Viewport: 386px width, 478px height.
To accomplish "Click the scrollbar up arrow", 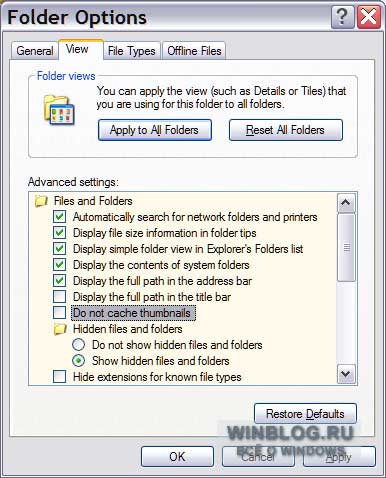I will coord(346,203).
